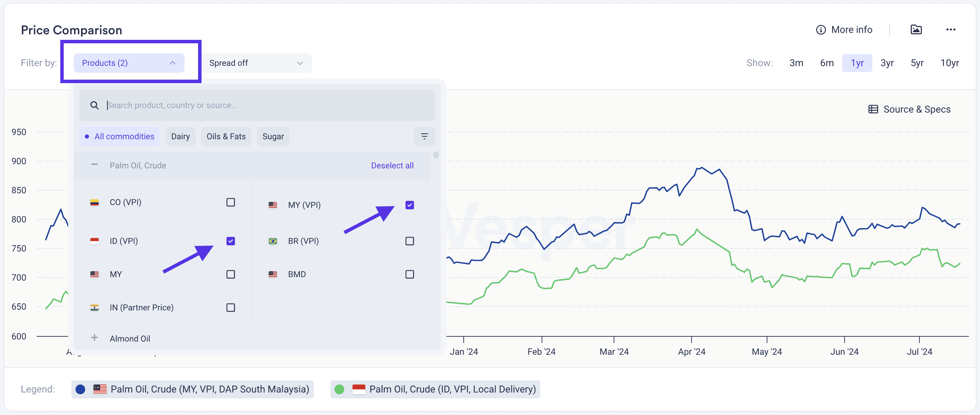Click the Colombia flag next to CO (VPI)

[x=94, y=202]
